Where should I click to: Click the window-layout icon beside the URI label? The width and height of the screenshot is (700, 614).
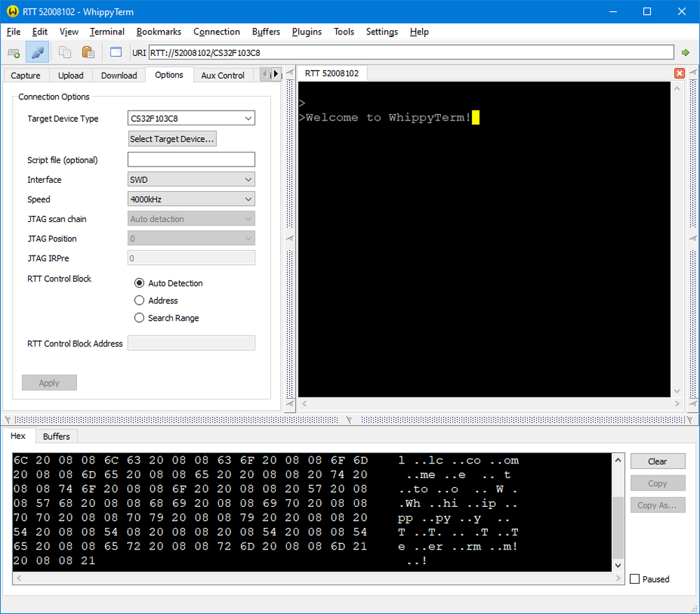pyautogui.click(x=116, y=53)
